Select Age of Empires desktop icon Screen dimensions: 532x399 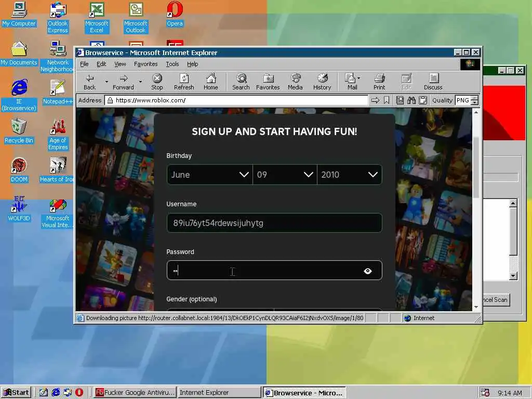[x=58, y=135]
